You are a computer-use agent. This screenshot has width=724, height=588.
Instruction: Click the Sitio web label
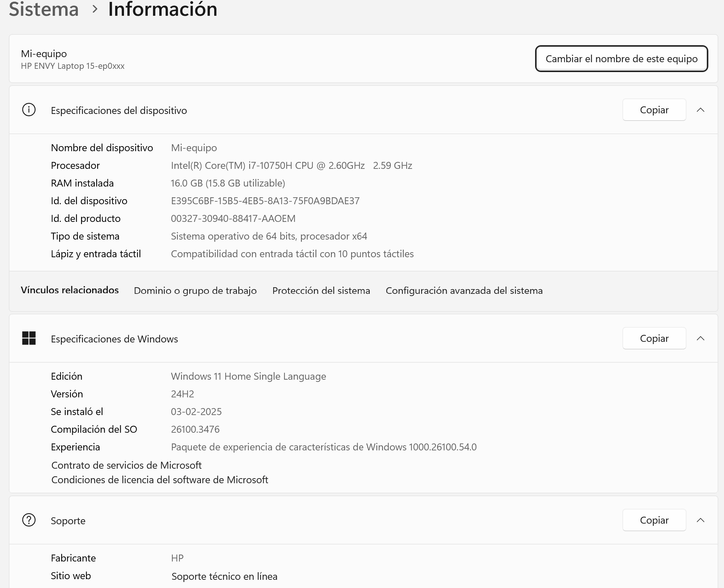pyautogui.click(x=71, y=575)
